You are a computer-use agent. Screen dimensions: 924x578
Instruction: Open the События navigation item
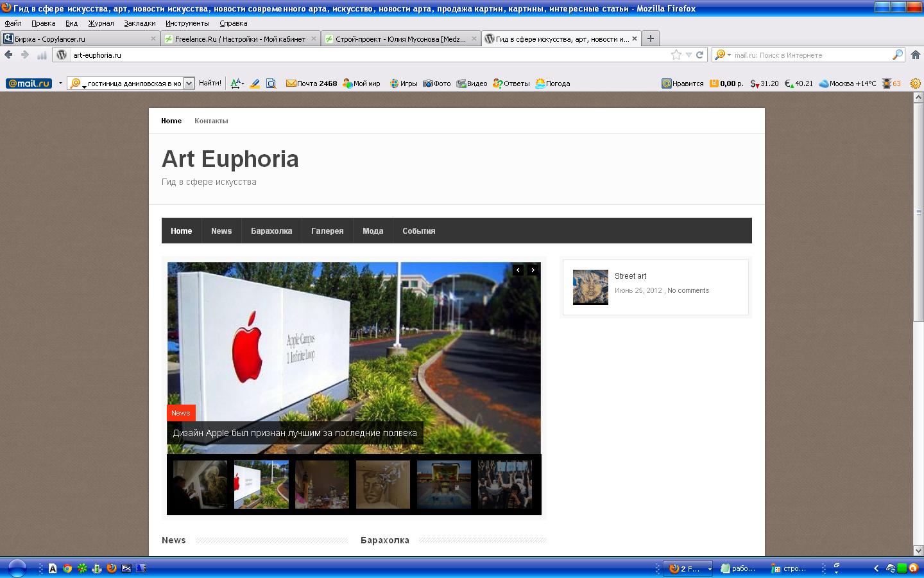point(419,231)
